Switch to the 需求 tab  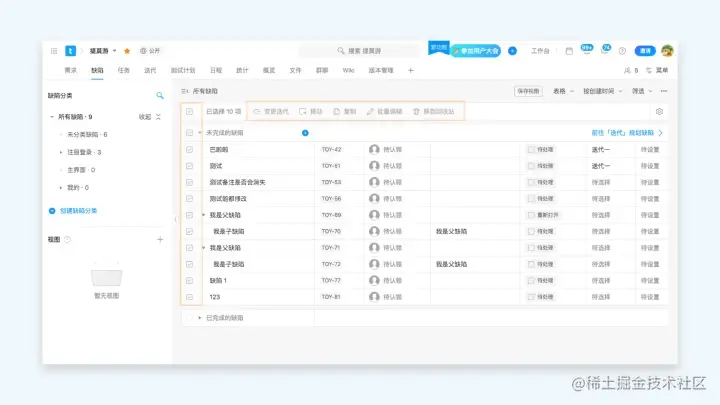pos(71,70)
